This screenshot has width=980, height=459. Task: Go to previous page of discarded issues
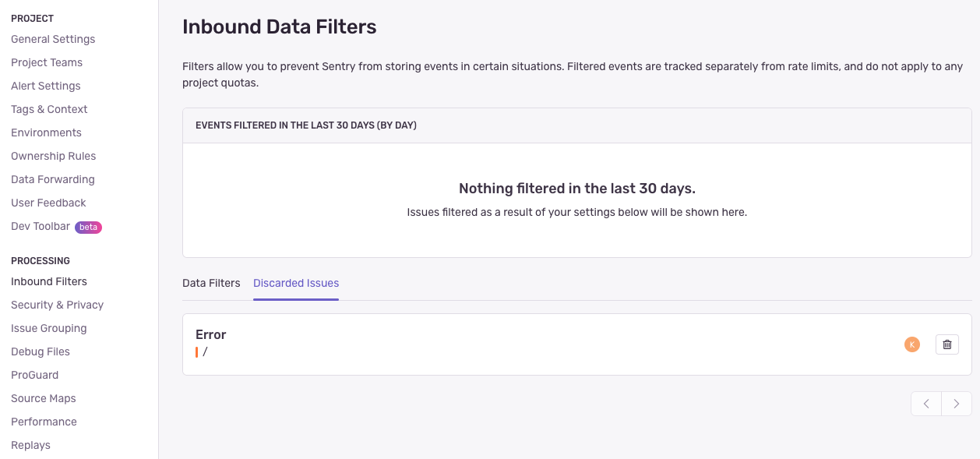(x=926, y=404)
